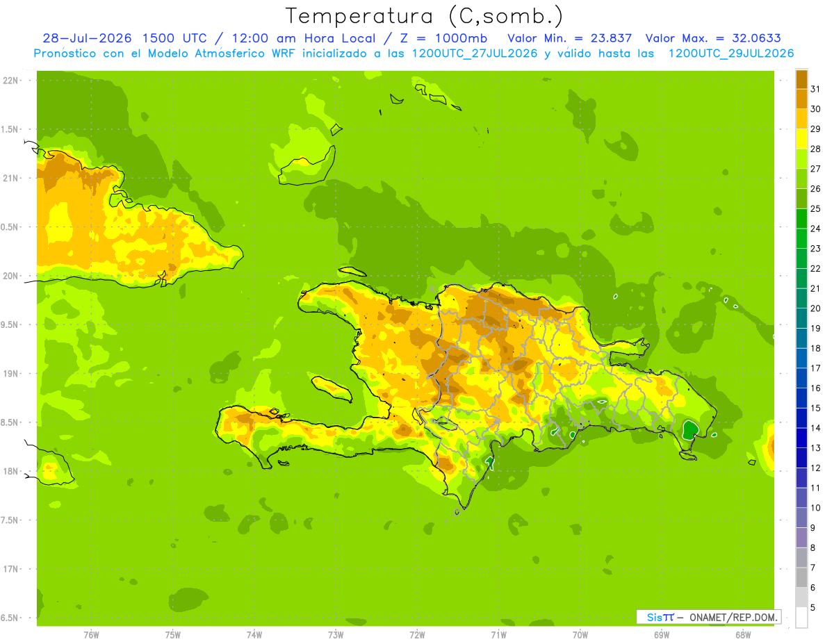This screenshot has width=834, height=644.
Task: Click the 71W longitude axis label
Action: [x=498, y=635]
